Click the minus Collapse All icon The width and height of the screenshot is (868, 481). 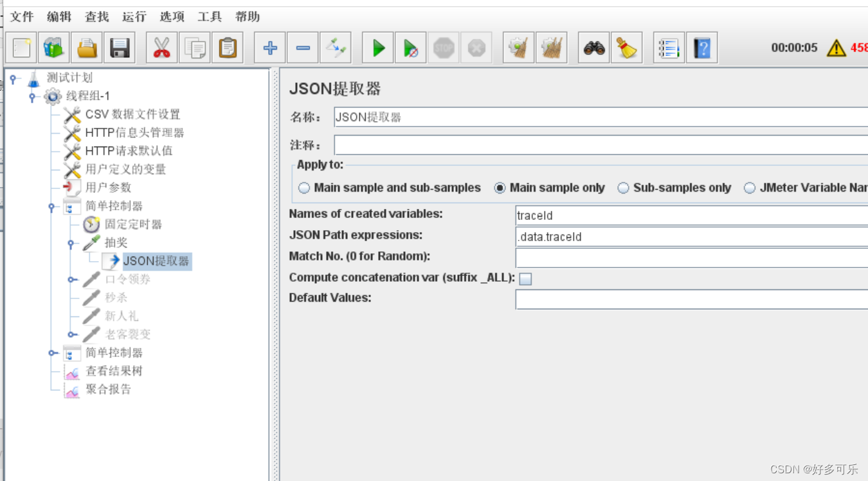click(x=303, y=48)
